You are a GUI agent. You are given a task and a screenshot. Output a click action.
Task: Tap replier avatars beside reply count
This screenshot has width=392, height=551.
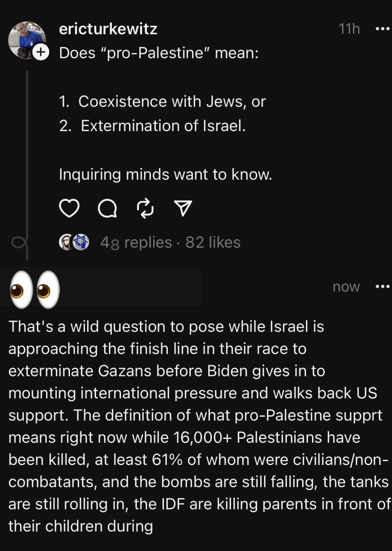74,242
